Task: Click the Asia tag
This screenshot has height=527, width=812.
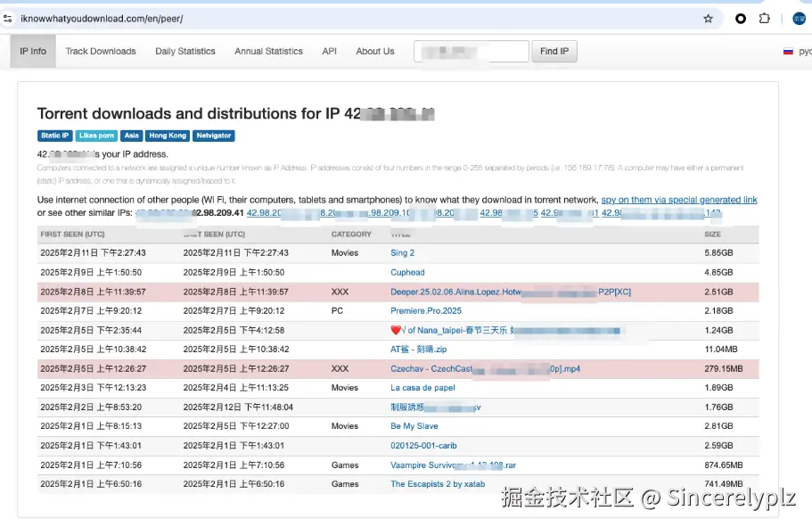Action: pos(132,136)
